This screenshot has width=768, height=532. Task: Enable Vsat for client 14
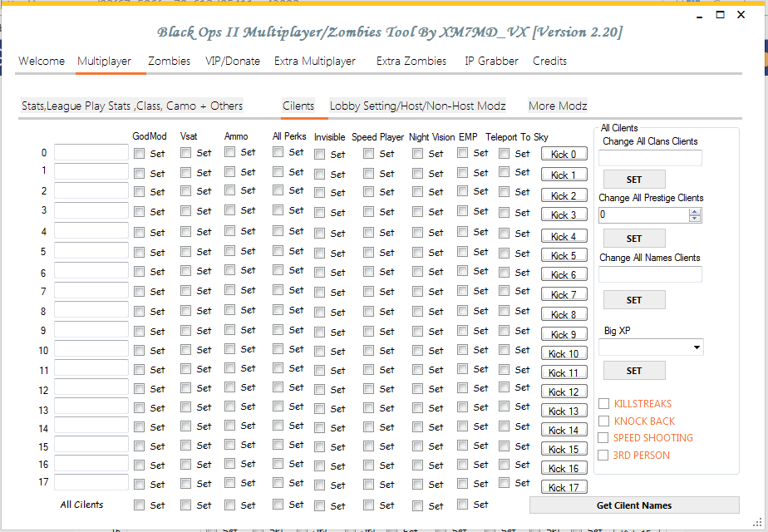pyautogui.click(x=185, y=426)
